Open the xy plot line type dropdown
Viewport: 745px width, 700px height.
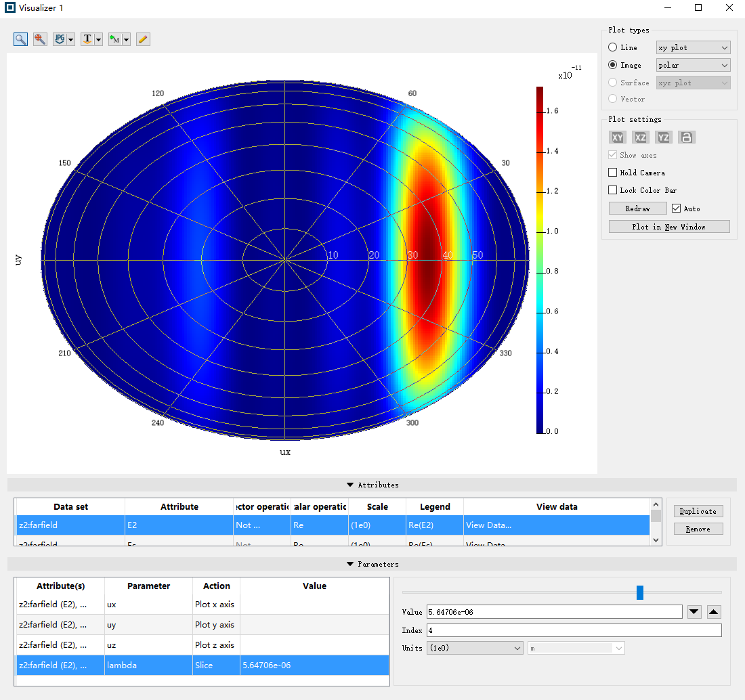click(x=693, y=47)
